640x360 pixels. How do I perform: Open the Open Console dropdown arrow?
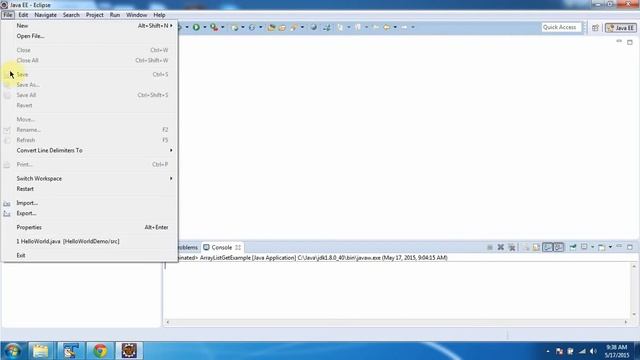[610, 247]
